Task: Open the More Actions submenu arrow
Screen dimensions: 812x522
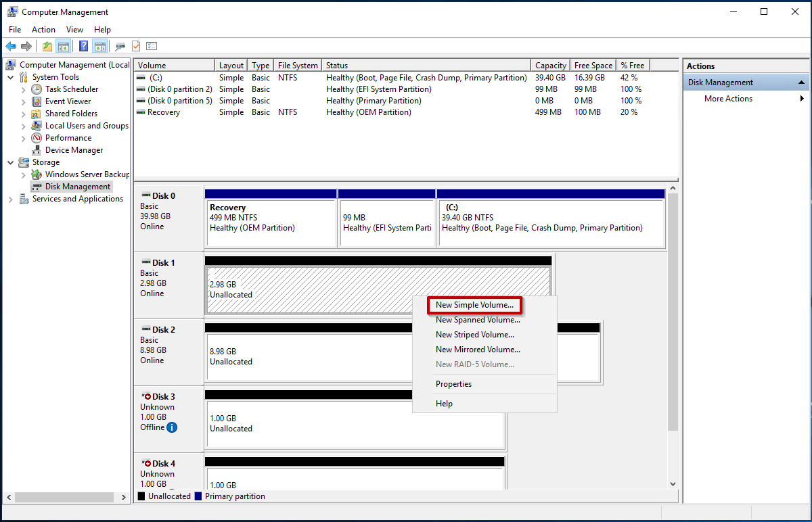Action: pos(802,98)
